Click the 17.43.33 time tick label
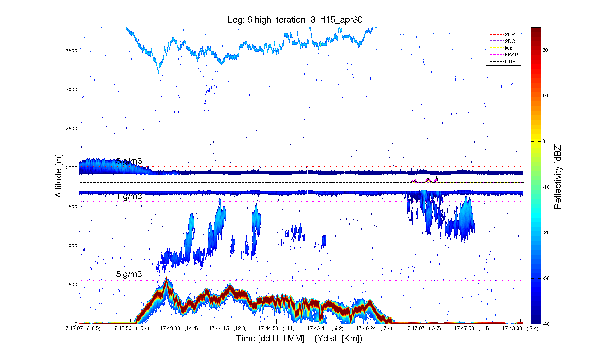This screenshot has width=607, height=364. (170, 328)
